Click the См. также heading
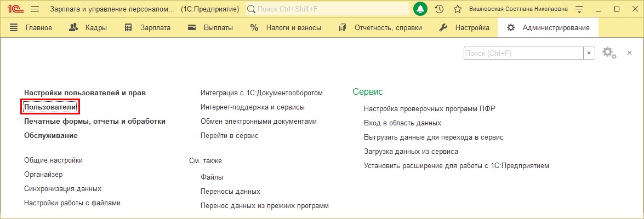This screenshot has width=644, height=219. pyautogui.click(x=206, y=161)
